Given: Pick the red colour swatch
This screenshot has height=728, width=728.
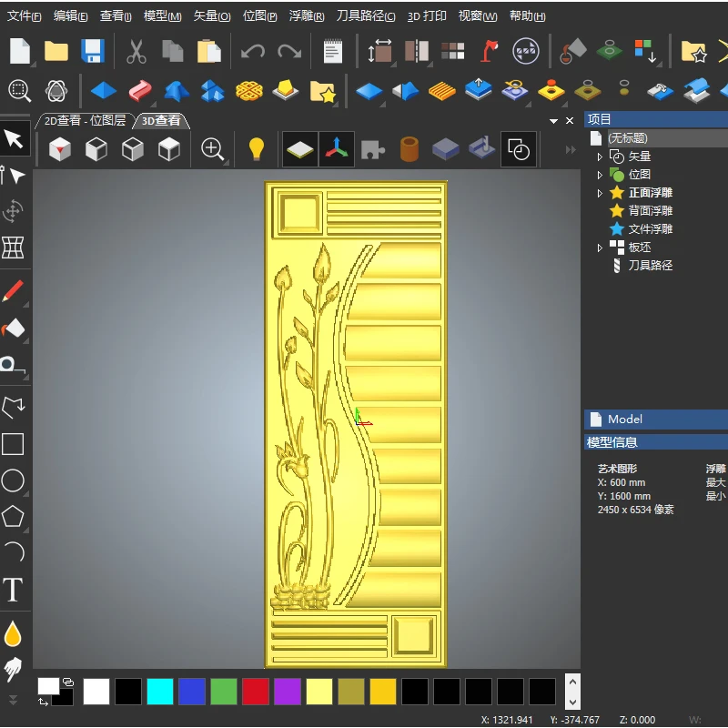Looking at the screenshot, I should coord(256,691).
